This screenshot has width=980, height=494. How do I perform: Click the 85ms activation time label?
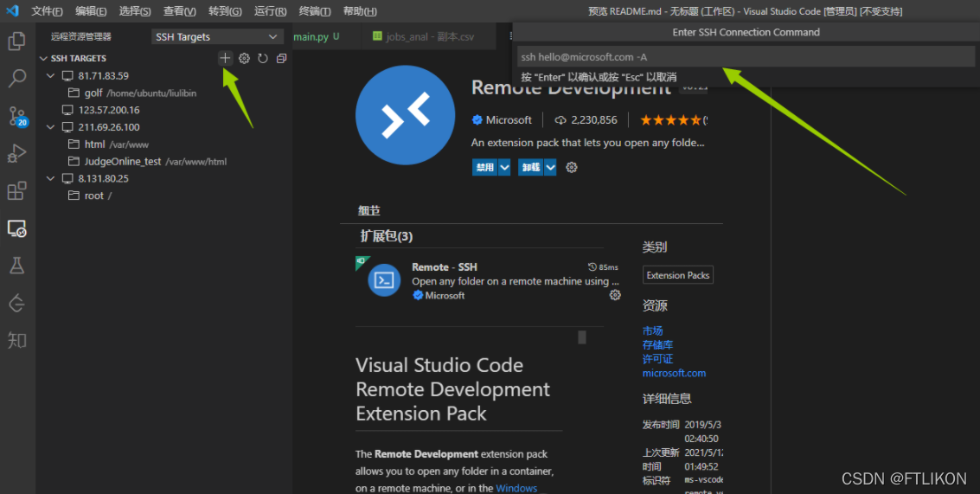603,267
